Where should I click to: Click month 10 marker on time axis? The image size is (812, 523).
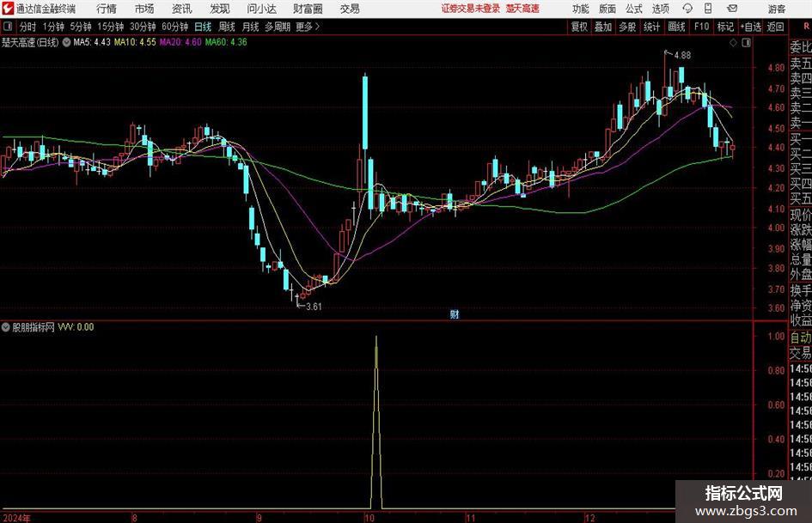pos(369,518)
